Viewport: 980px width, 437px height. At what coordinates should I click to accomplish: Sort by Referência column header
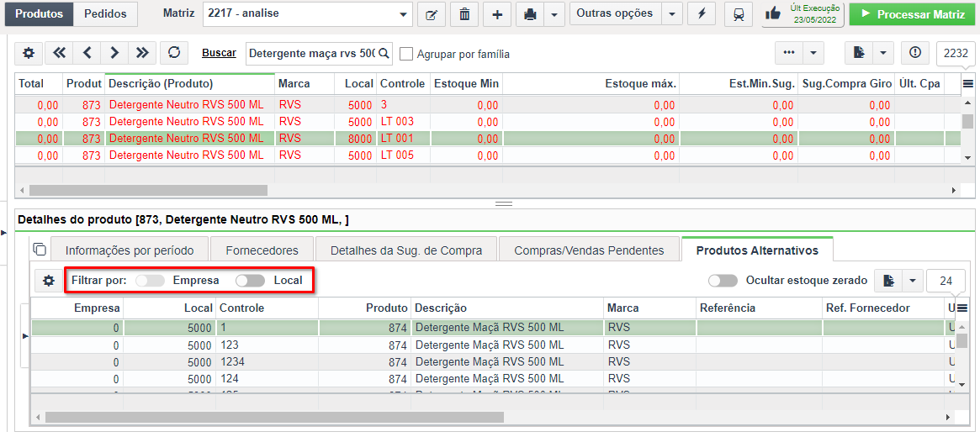(x=760, y=308)
